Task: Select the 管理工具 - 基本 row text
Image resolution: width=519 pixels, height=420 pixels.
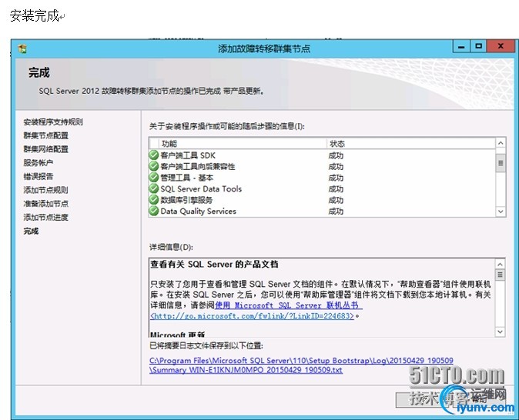Action: pyautogui.click(x=187, y=178)
